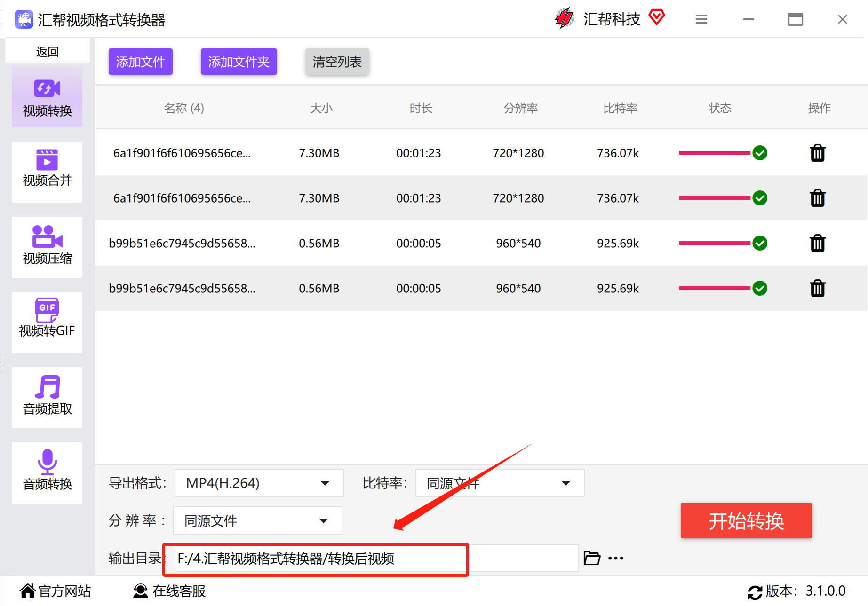This screenshot has width=868, height=606.
Task: Open the 官方网站 official website link
Action: click(x=56, y=591)
